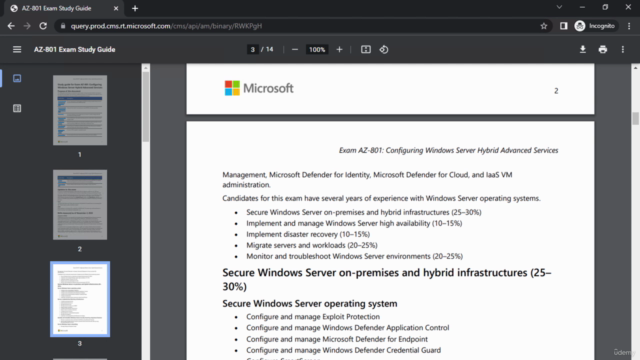Click the document vertical scrollbar thumb
This screenshot has width=640, height=360.
tap(635, 118)
